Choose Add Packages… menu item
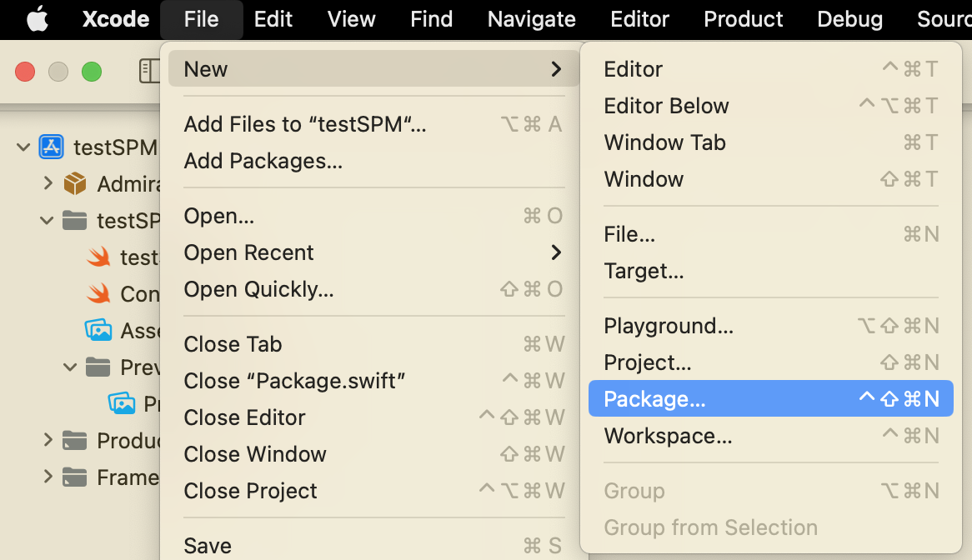This screenshot has height=560, width=972. [x=373, y=161]
